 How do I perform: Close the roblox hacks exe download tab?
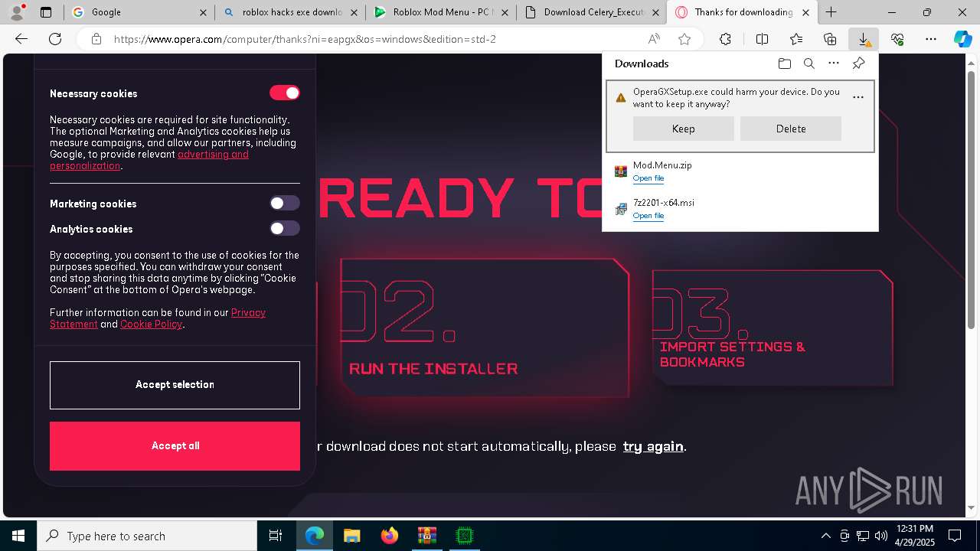354,12
